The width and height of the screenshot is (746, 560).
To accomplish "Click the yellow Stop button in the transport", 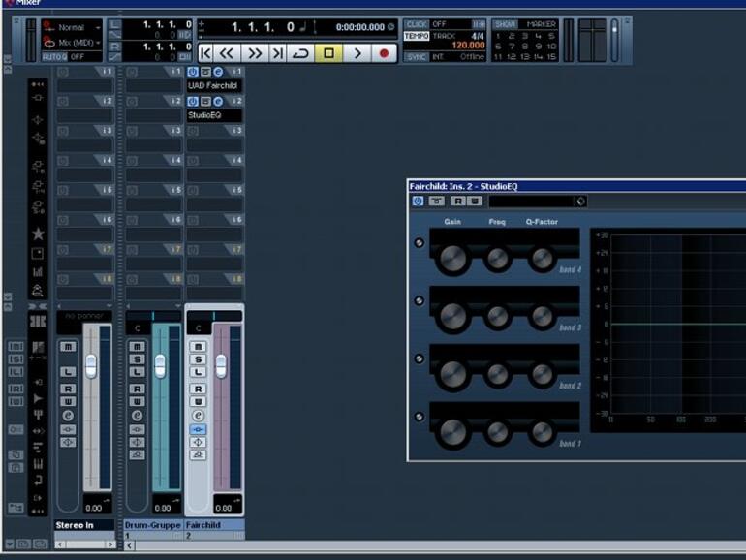I will coord(328,53).
